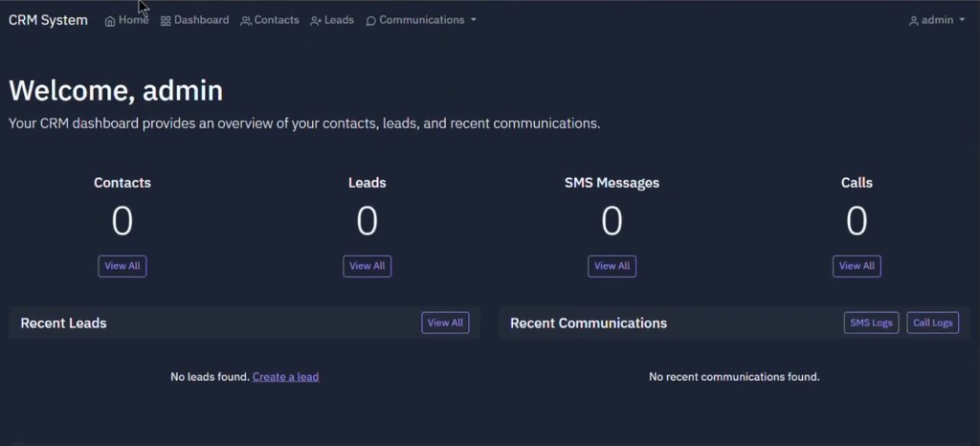
Task: Click View All in Recent Leads header
Action: pos(445,323)
